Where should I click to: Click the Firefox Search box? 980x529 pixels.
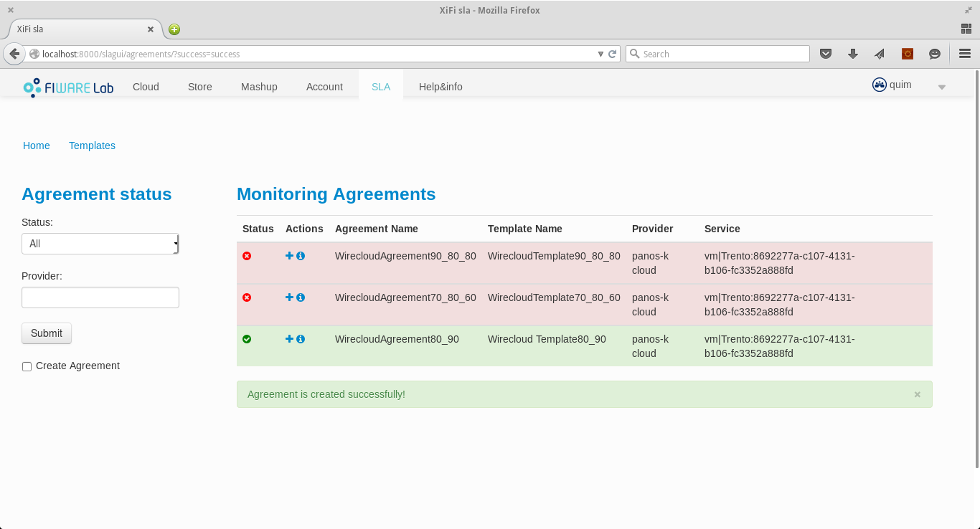(x=717, y=54)
